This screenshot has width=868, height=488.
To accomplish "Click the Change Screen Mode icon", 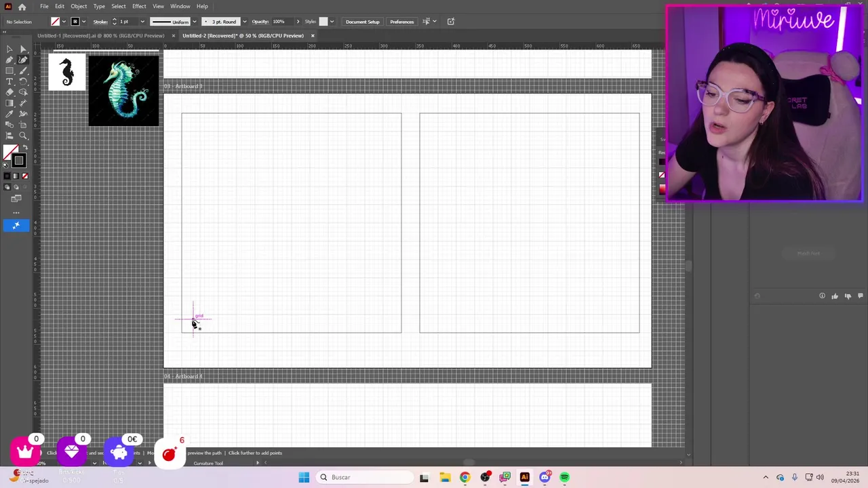I will (x=16, y=198).
